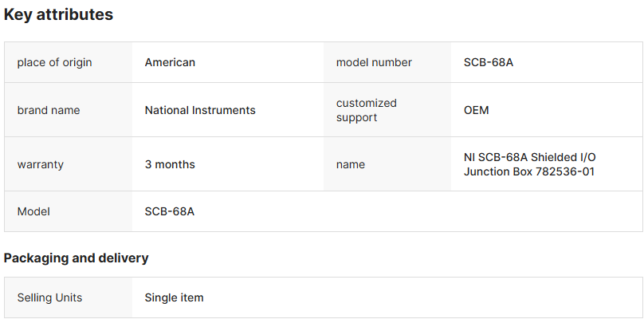Select the place of origin label

(54, 62)
